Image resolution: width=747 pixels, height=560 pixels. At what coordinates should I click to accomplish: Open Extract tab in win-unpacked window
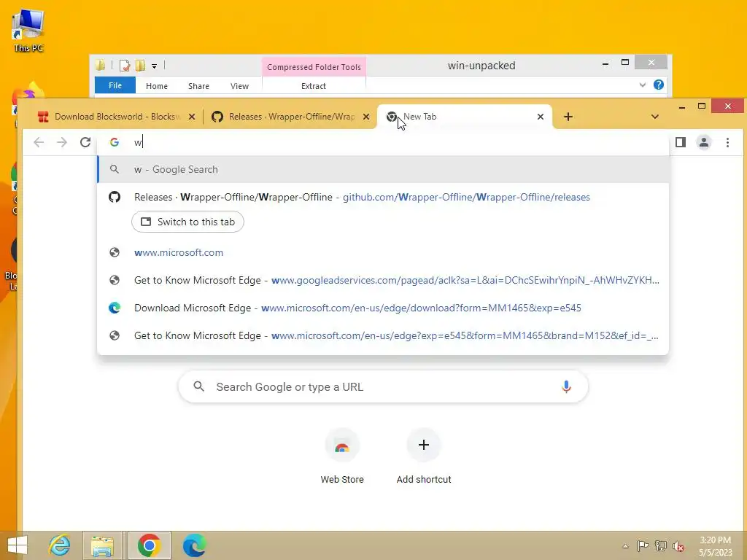click(314, 86)
